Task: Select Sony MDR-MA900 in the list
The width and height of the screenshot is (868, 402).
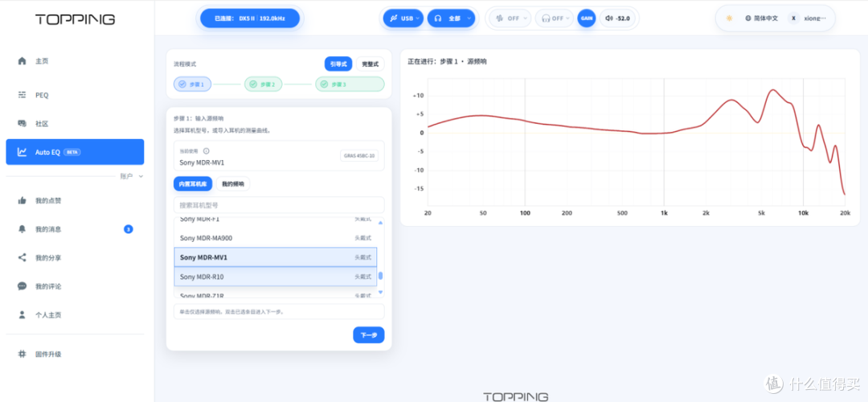Action: [275, 238]
